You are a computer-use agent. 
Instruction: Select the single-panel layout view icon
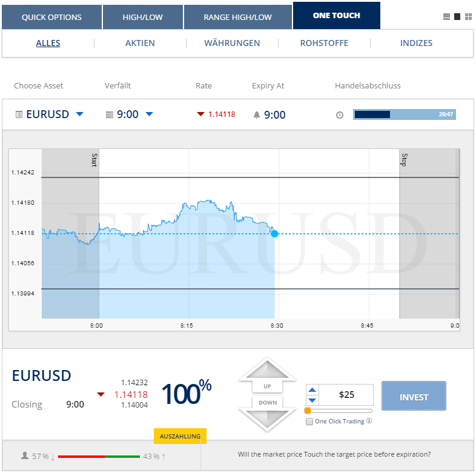pos(457,17)
